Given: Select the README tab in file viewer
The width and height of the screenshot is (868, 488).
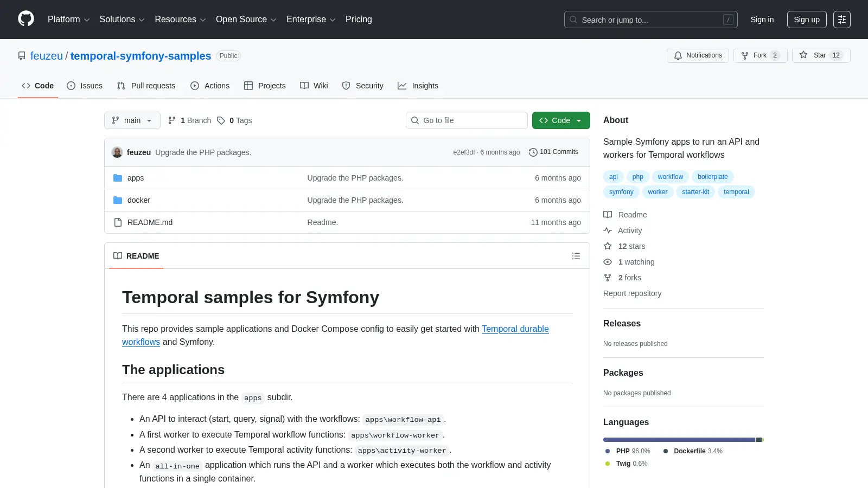Looking at the screenshot, I should (x=136, y=256).
